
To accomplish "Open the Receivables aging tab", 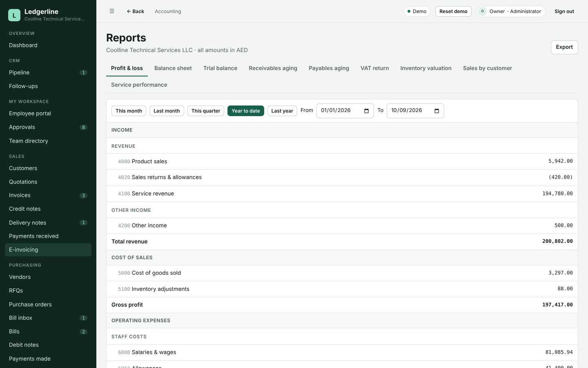I will coord(273,68).
